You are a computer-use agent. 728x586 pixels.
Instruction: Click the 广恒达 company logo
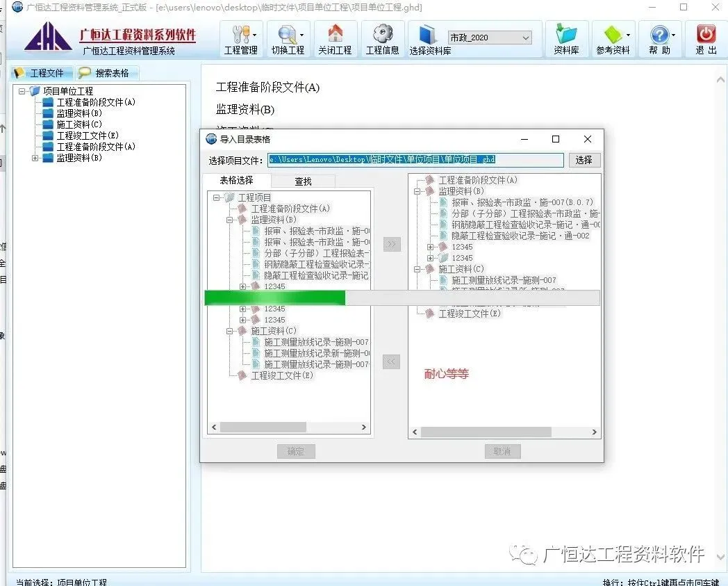pyautogui.click(x=48, y=36)
